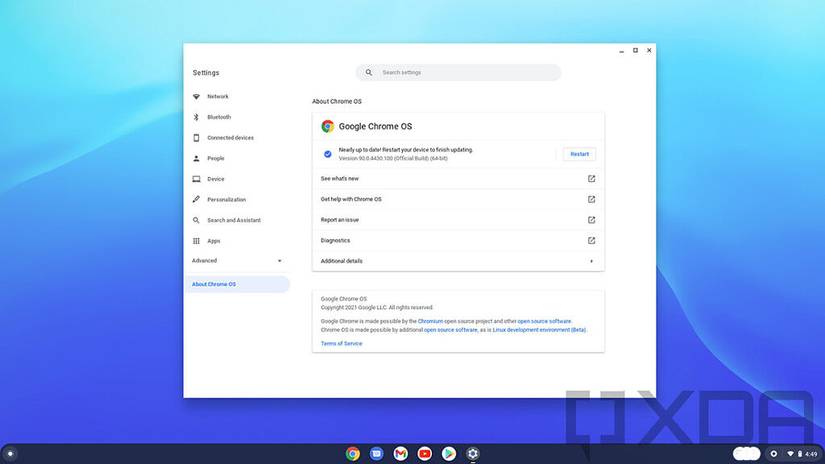Click the Diagnostics row

pos(458,240)
